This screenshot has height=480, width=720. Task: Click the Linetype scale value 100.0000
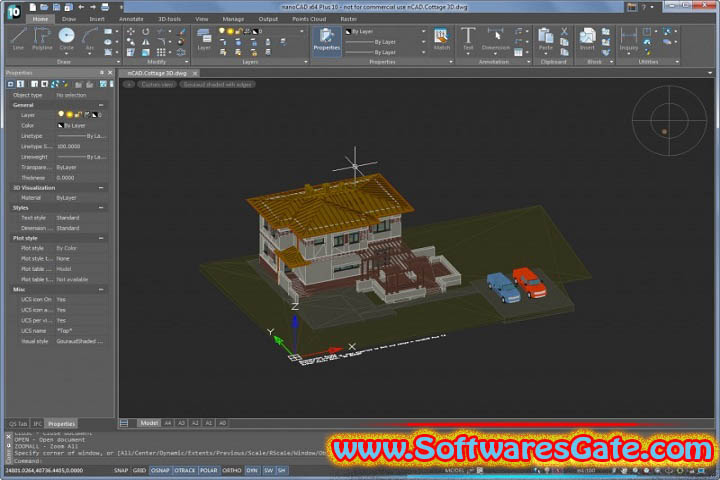(x=68, y=147)
